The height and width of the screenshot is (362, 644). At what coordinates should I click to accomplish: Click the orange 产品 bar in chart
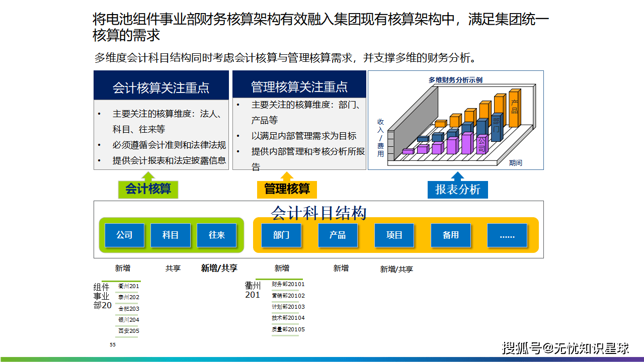(x=514, y=109)
